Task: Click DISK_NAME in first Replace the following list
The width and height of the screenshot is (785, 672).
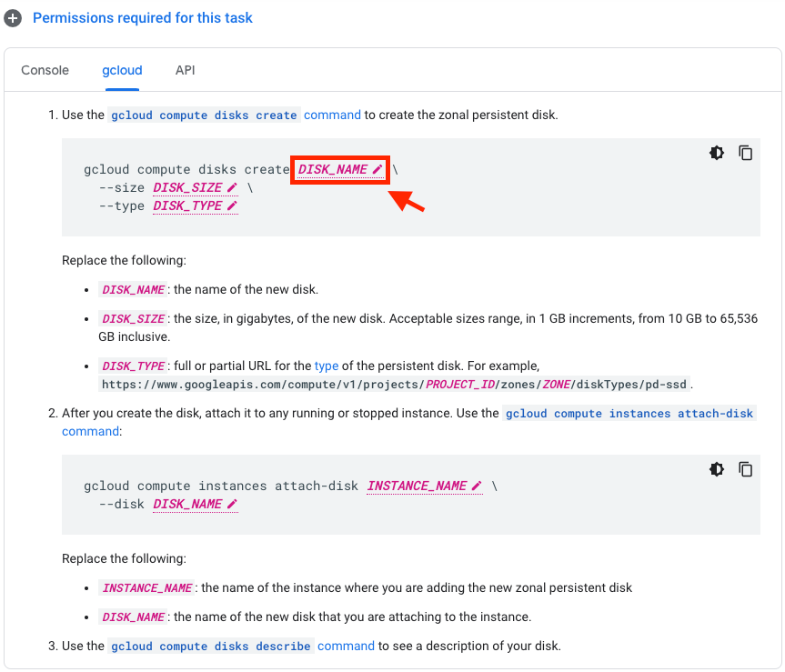Action: [x=133, y=290]
